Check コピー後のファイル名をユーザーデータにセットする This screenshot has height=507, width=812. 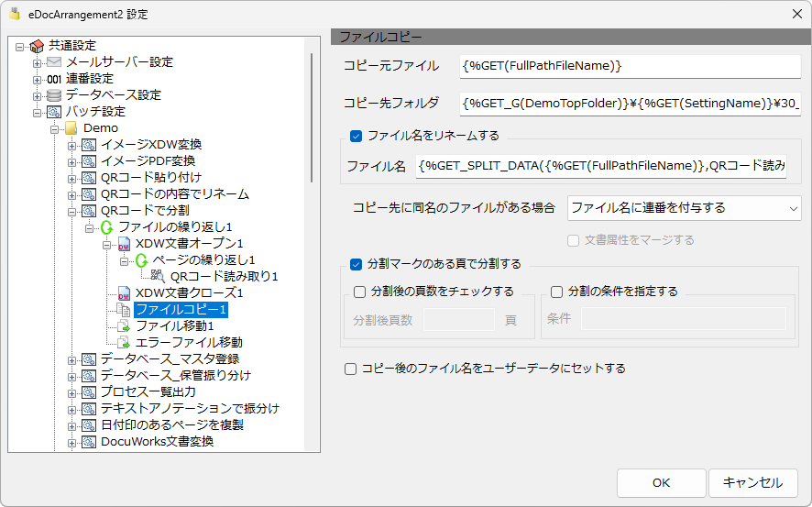[351, 369]
